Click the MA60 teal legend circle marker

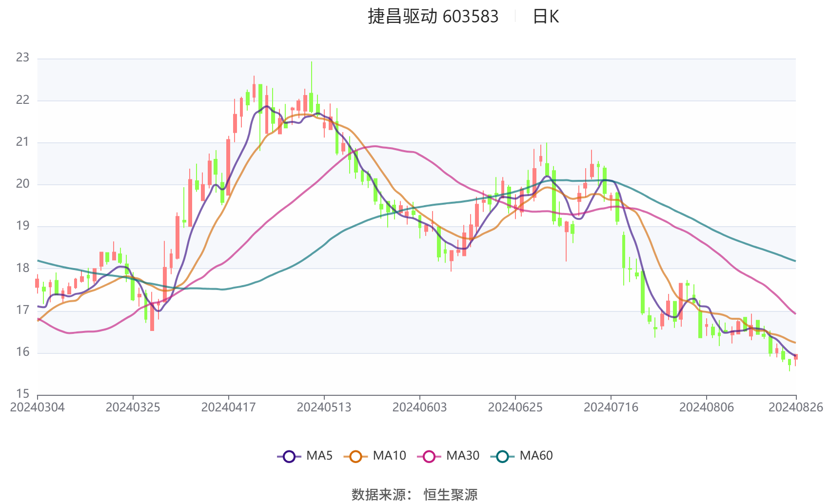pos(502,456)
